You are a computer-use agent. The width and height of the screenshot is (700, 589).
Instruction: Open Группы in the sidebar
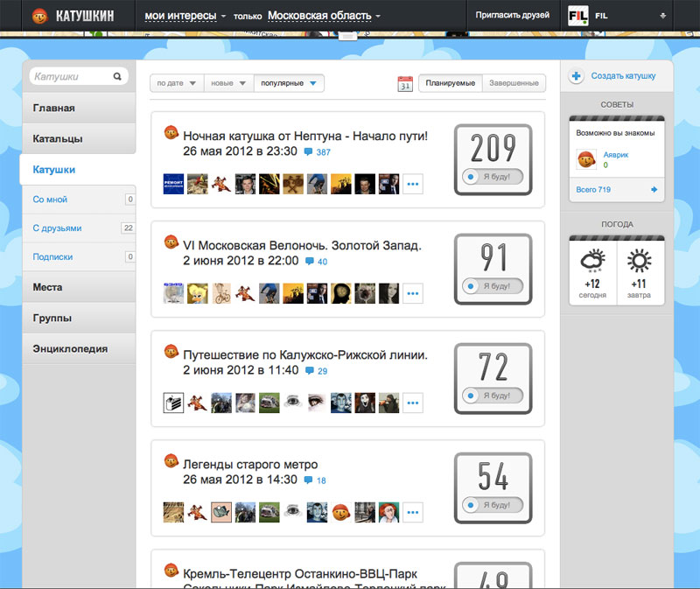[79, 318]
